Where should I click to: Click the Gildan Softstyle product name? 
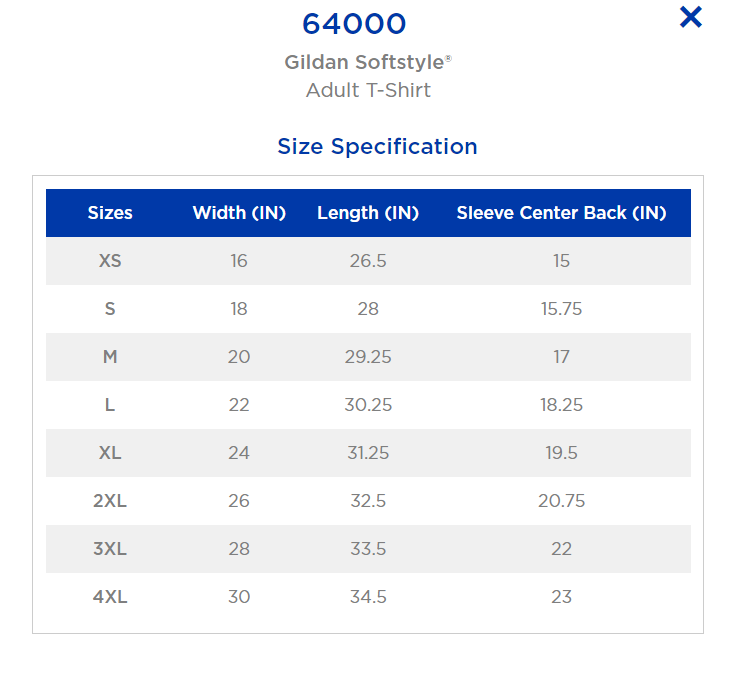point(368,62)
